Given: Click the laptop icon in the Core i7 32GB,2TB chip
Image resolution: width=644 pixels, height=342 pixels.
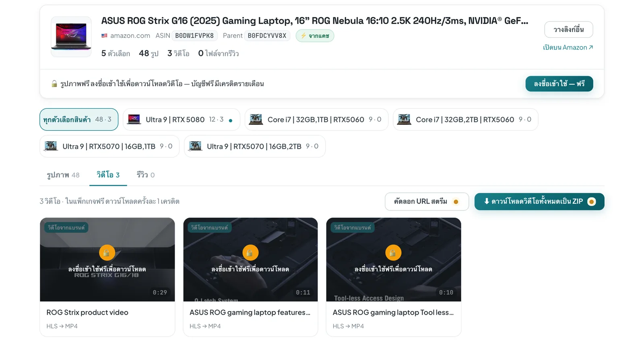Looking at the screenshot, I should [x=404, y=119].
